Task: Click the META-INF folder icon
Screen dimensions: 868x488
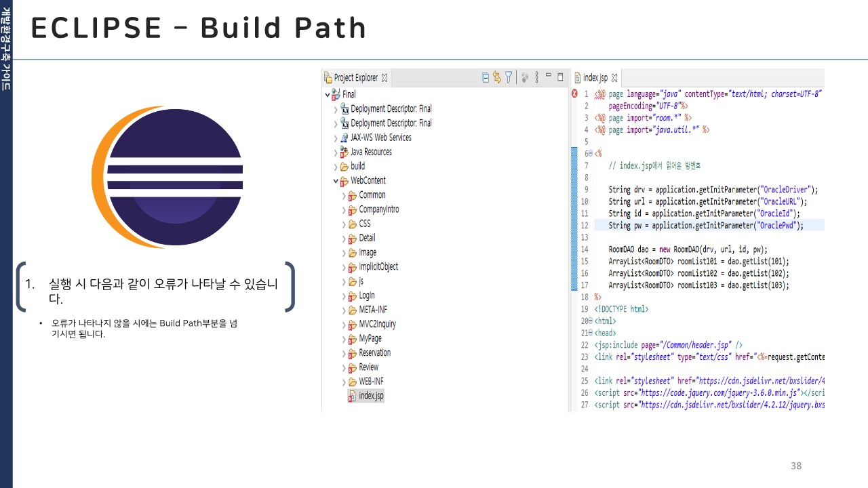Action: [353, 310]
